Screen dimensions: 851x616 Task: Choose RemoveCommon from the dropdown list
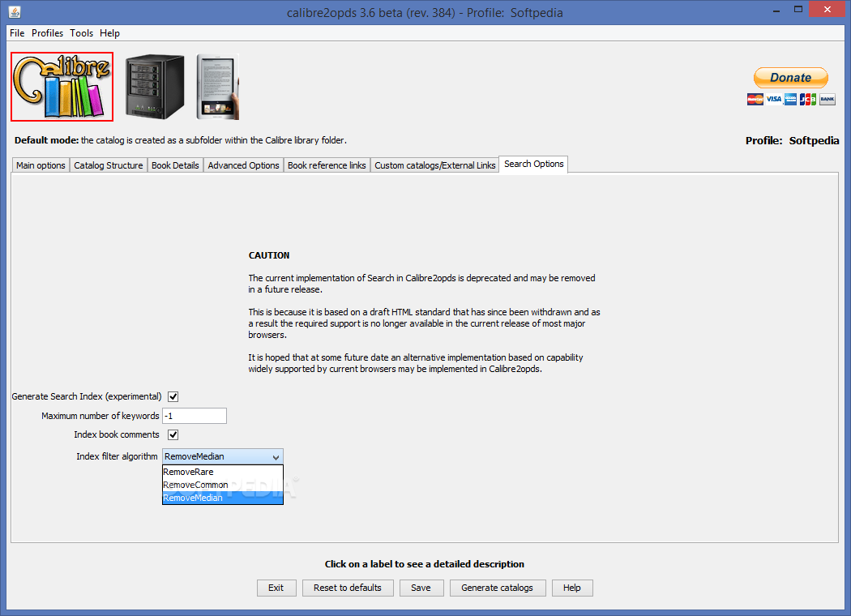click(223, 485)
